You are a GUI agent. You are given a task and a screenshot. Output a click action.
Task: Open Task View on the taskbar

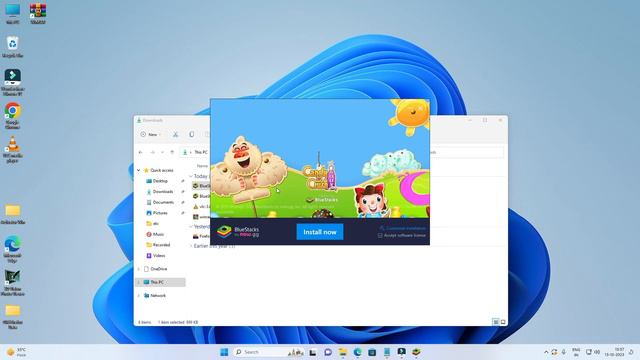pyautogui.click(x=313, y=352)
